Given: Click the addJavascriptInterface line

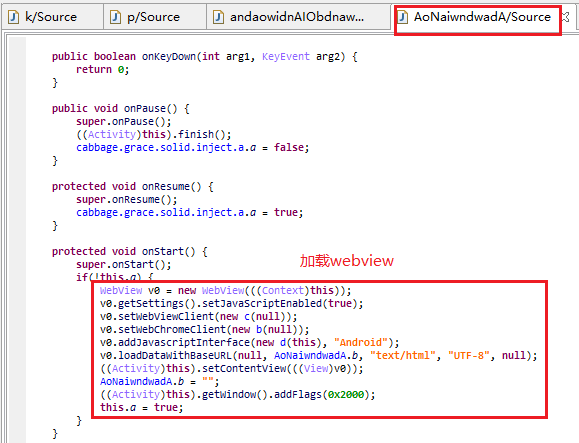Looking at the screenshot, I should [250, 343].
